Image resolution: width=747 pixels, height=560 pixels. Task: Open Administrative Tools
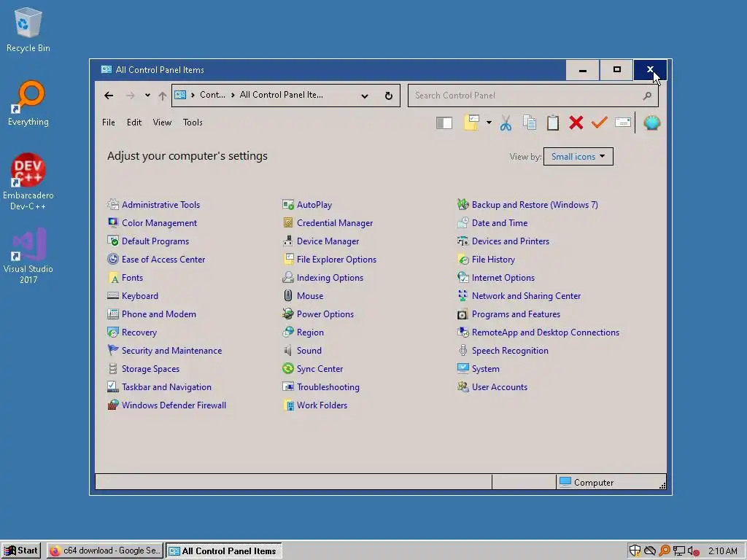point(160,205)
